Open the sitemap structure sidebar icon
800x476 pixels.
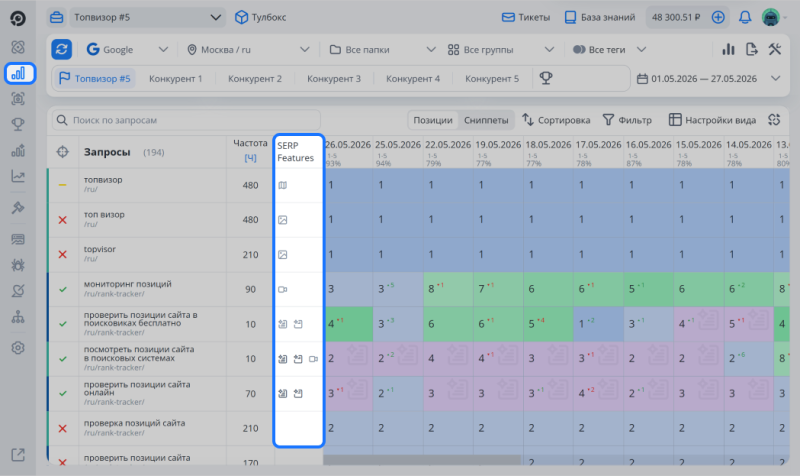point(18,317)
